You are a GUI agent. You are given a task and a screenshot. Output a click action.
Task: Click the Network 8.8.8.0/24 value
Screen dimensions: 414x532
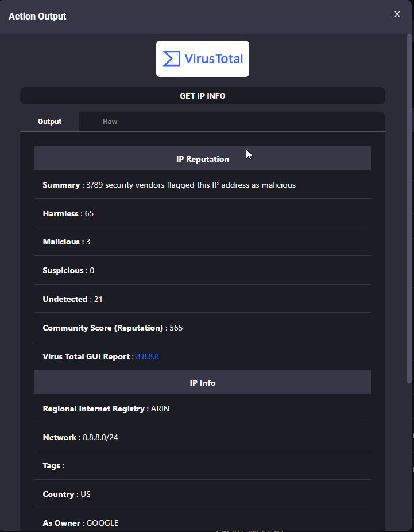100,437
